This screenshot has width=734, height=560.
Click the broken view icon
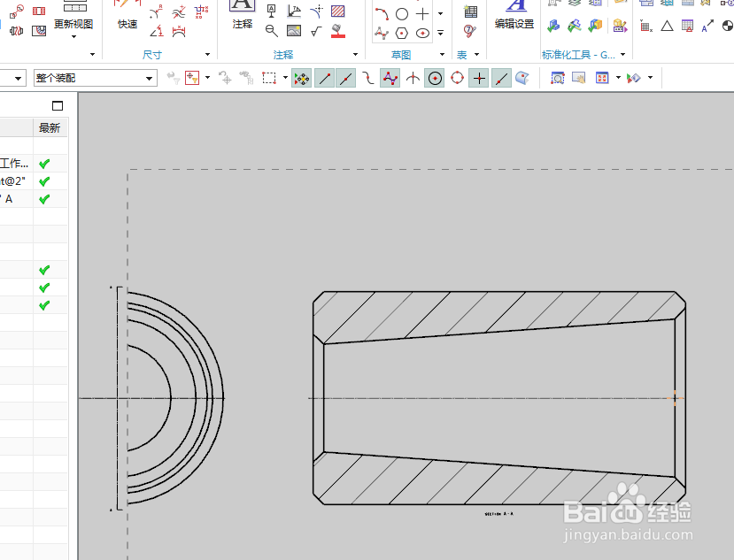click(17, 31)
